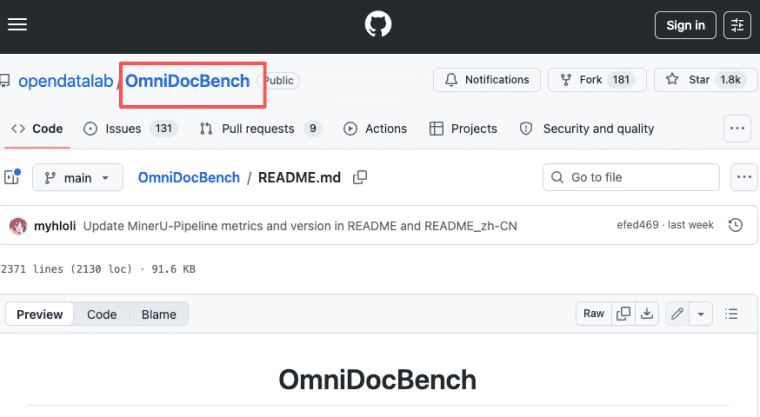Screen dimensions: 760x417
Task: Switch to the Code tab
Action: [x=37, y=129]
